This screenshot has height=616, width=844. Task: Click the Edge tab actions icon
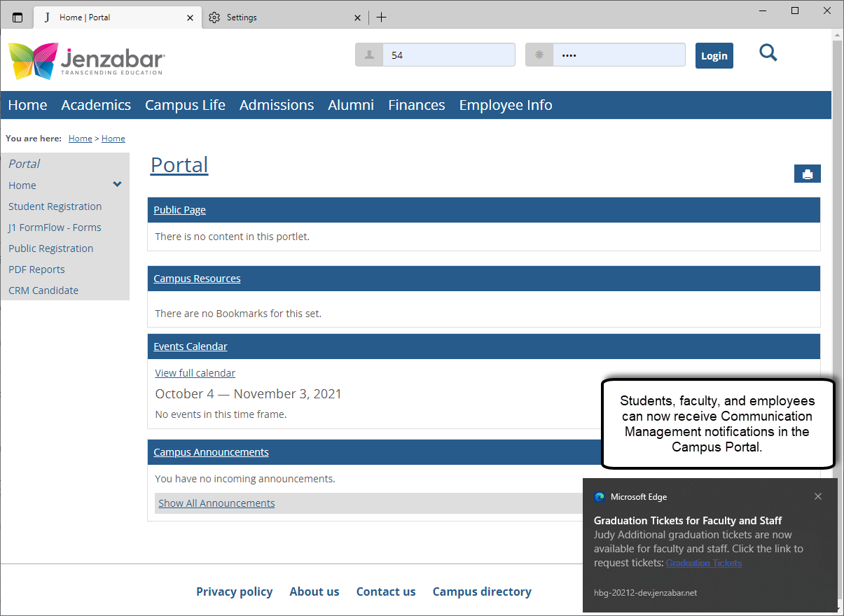click(18, 17)
